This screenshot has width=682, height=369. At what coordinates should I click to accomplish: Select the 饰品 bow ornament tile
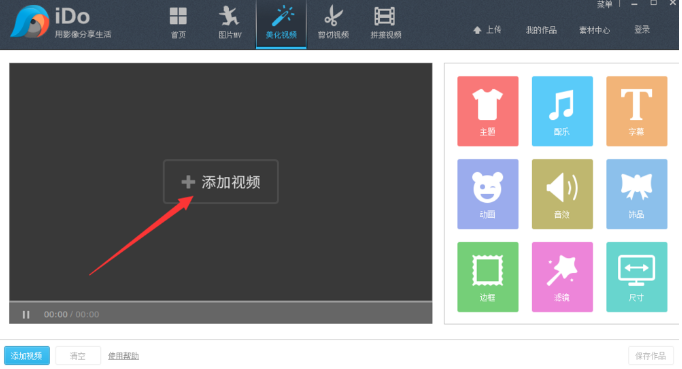tap(636, 194)
